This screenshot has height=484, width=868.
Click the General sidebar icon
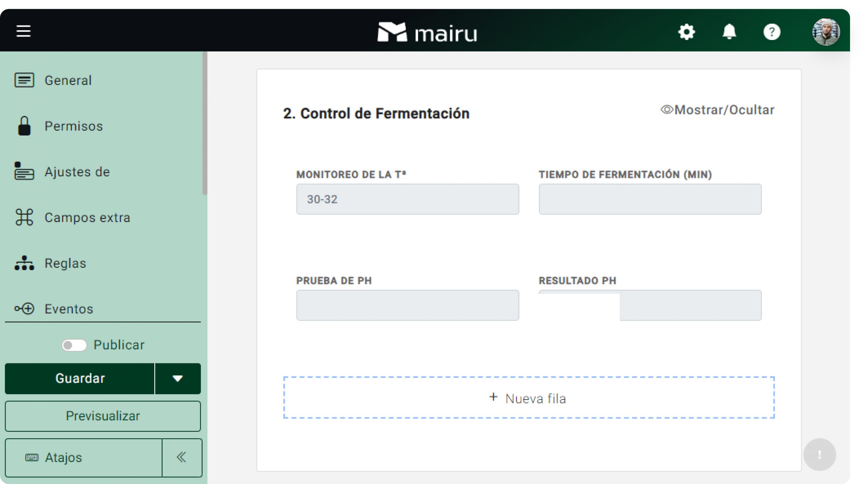24,80
